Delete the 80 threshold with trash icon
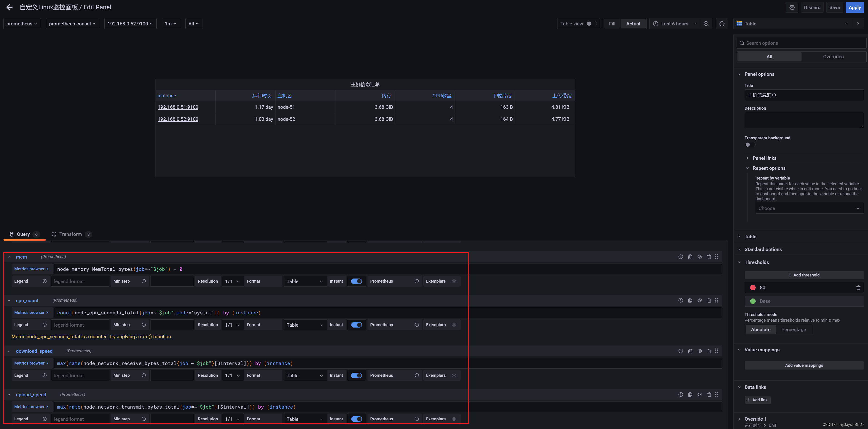This screenshot has width=868, height=429. click(858, 287)
